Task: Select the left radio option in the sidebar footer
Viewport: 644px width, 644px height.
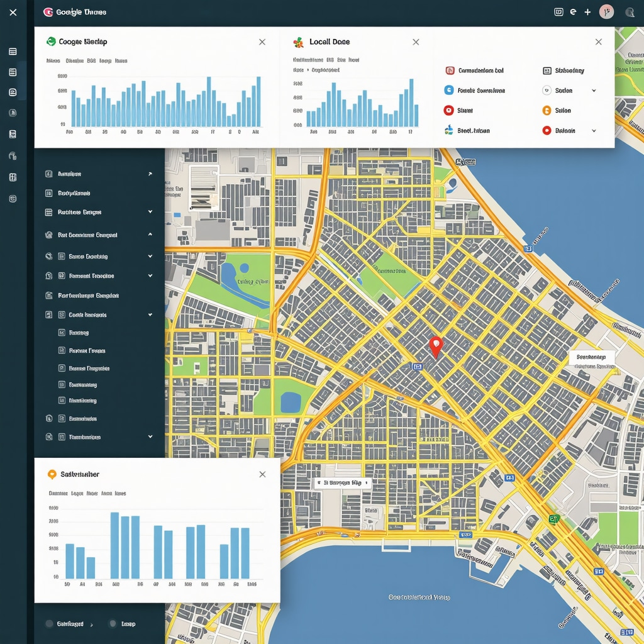Action: (49, 624)
